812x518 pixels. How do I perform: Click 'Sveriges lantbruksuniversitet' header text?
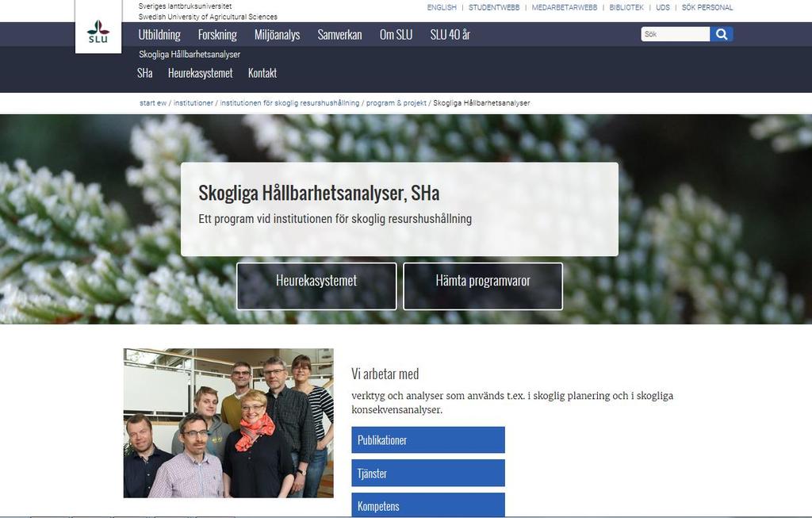185,6
